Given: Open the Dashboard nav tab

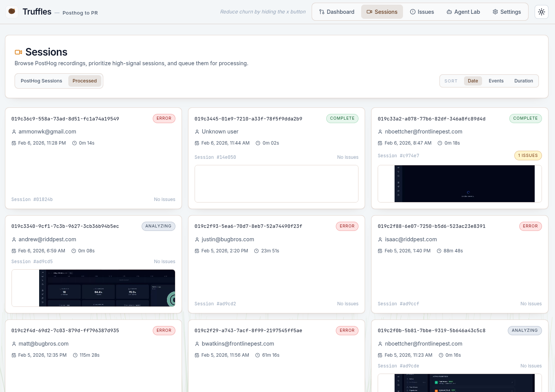Looking at the screenshot, I should click(337, 12).
